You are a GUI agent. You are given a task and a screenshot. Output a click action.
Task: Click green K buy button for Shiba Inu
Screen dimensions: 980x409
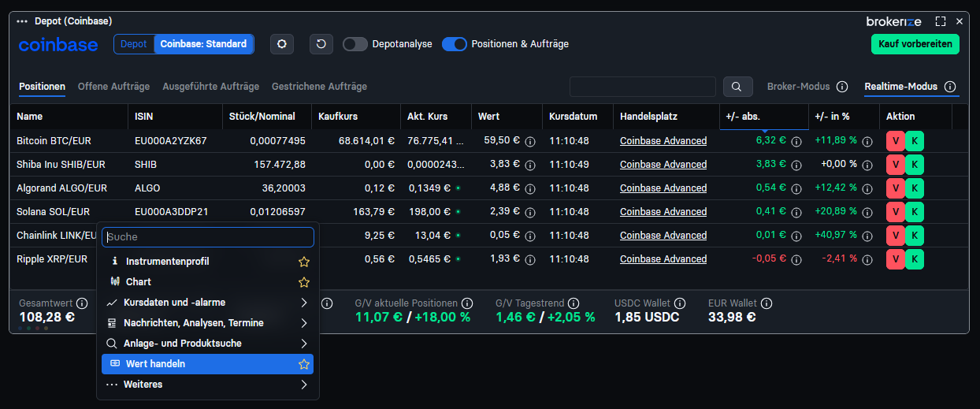tap(914, 165)
